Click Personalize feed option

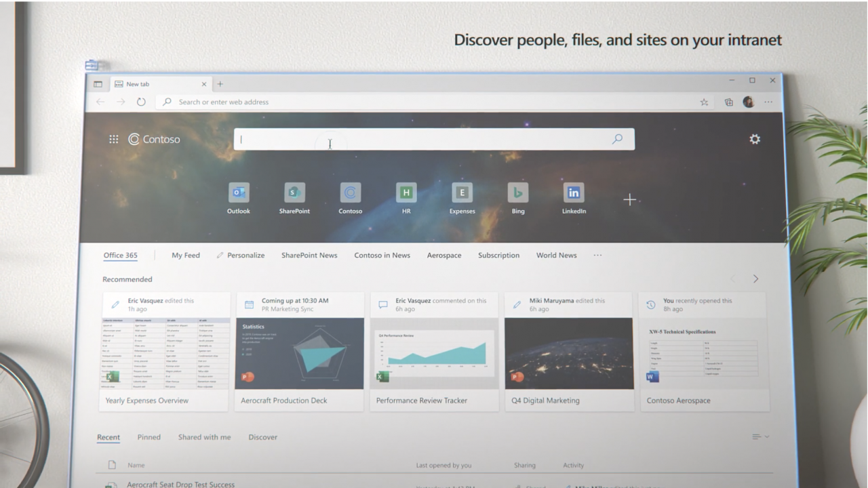click(240, 256)
